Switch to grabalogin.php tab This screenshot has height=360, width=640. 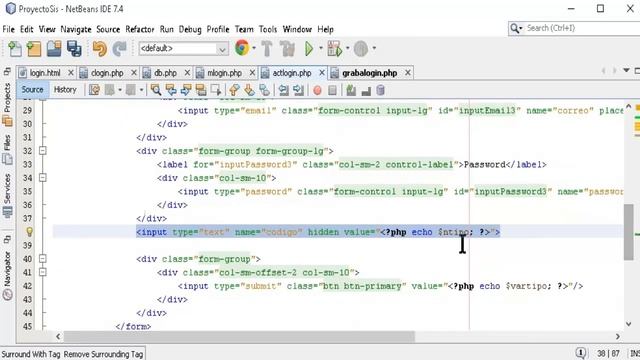click(369, 73)
